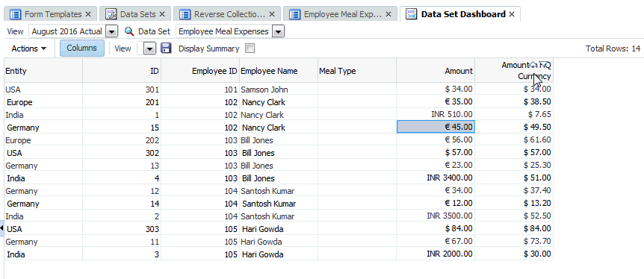Click the € 56.00 amount cell
This screenshot has height=279, width=644.
click(436, 140)
